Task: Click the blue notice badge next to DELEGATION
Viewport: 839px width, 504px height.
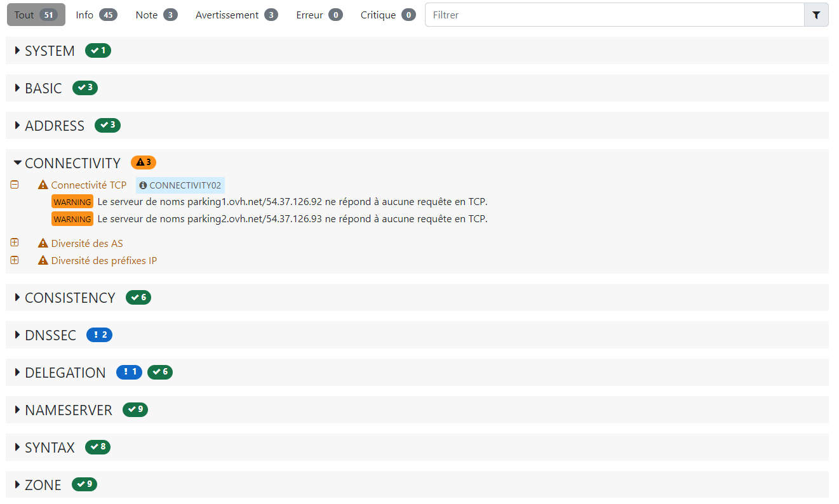Action: tap(129, 372)
